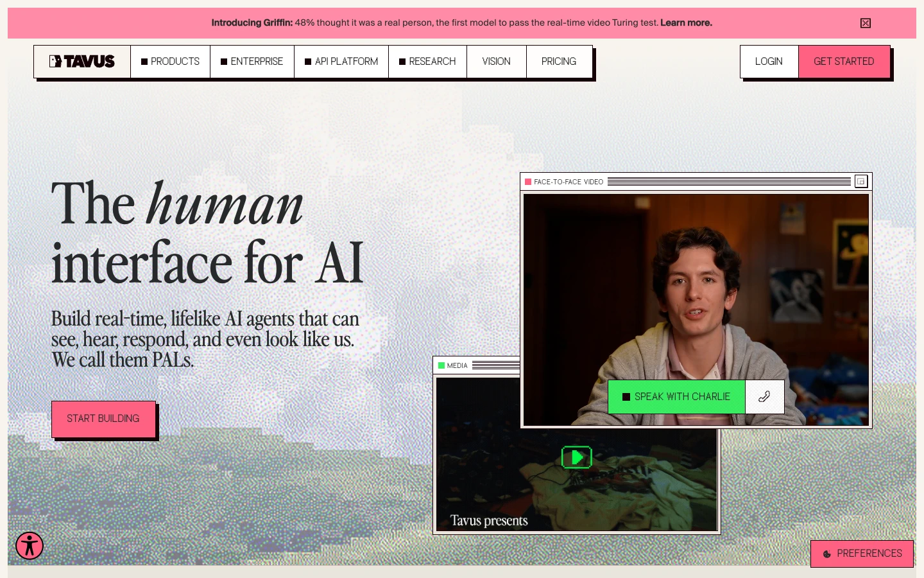Go to the Vision page
Image resolution: width=924 pixels, height=578 pixels.
tap(497, 62)
